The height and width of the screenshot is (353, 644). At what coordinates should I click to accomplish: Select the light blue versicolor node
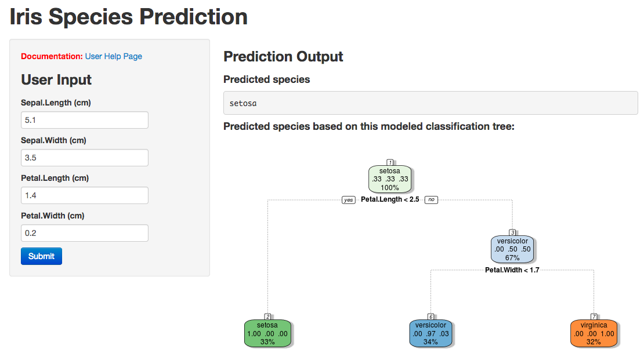click(512, 249)
